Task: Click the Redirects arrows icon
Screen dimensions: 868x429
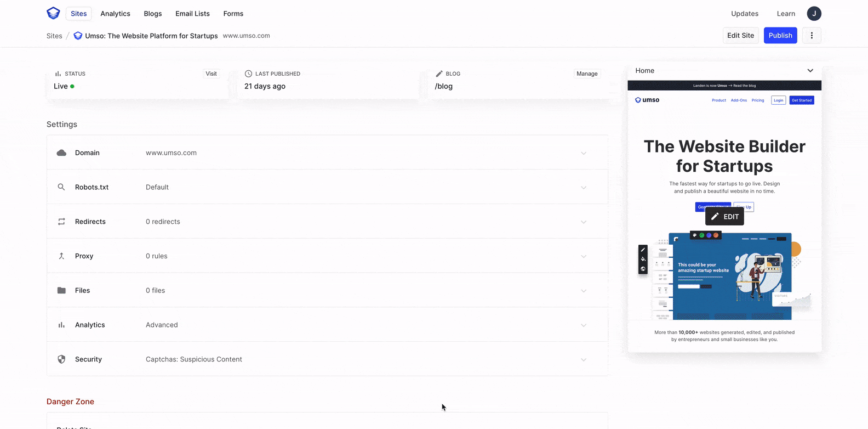Action: click(61, 222)
